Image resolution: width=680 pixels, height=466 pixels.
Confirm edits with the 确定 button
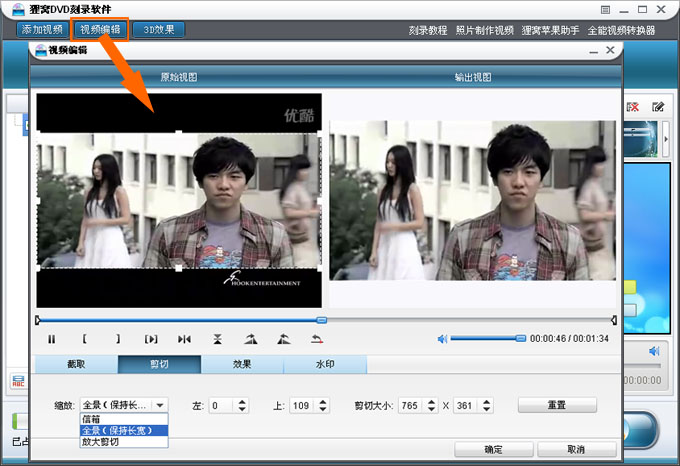[494, 450]
